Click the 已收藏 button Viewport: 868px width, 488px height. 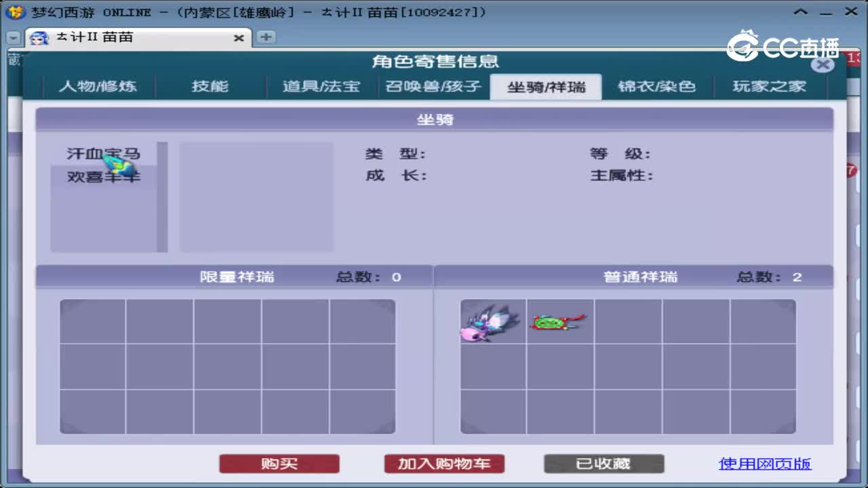[x=603, y=464]
